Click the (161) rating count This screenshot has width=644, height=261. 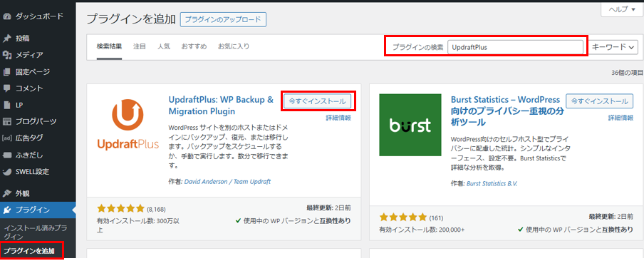[436, 217]
